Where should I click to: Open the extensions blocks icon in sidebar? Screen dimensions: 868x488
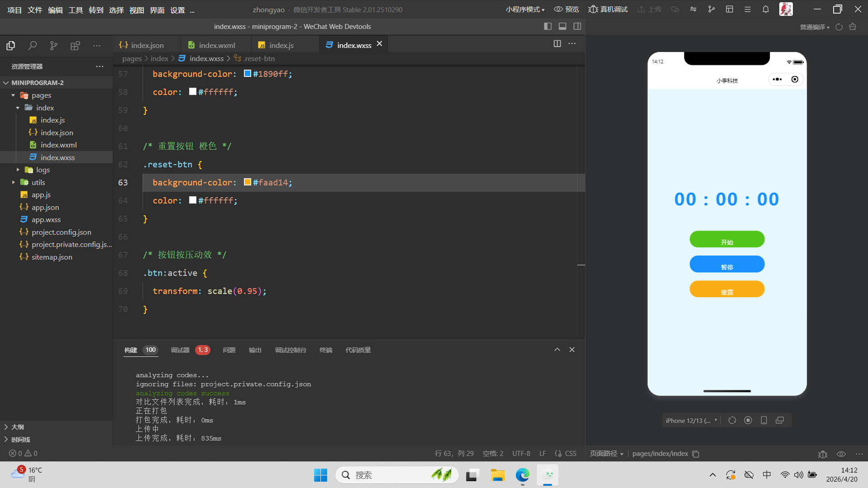(x=75, y=46)
